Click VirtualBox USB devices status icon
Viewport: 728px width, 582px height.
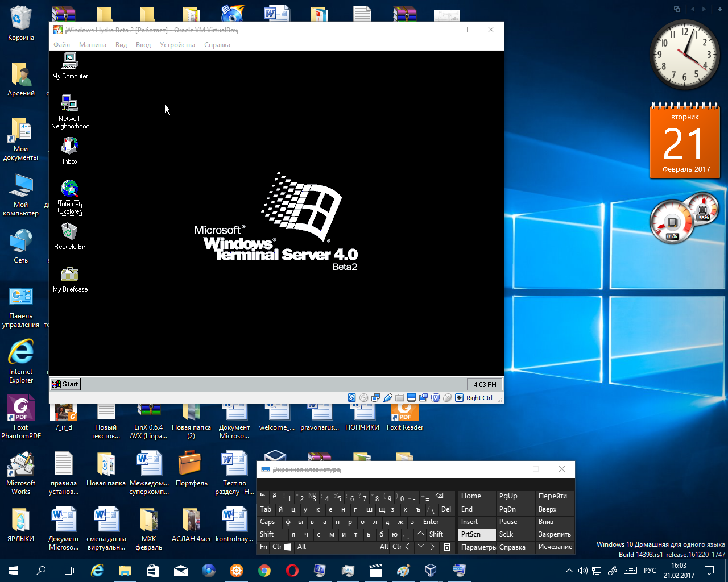[x=388, y=398]
